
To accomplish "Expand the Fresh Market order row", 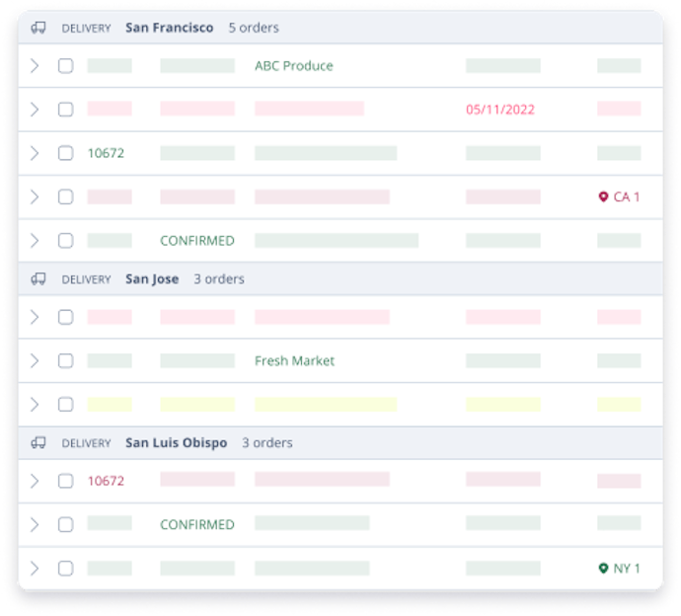I will 35,360.
